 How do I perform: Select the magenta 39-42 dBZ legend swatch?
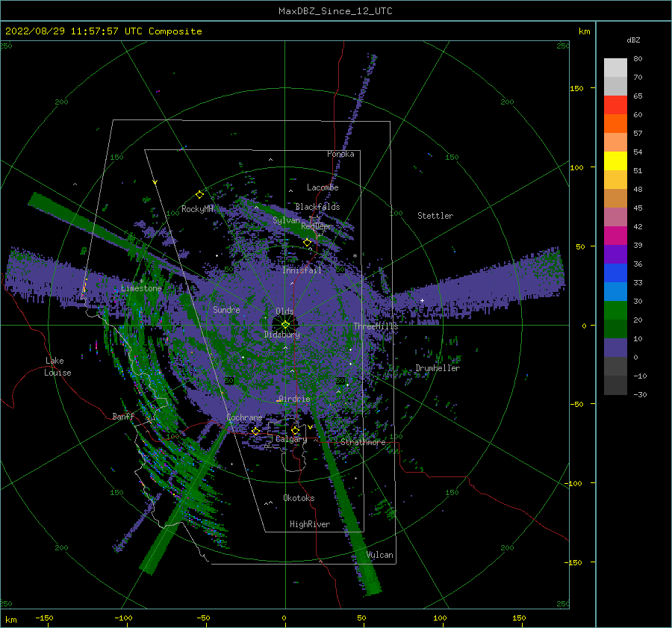[x=615, y=236]
